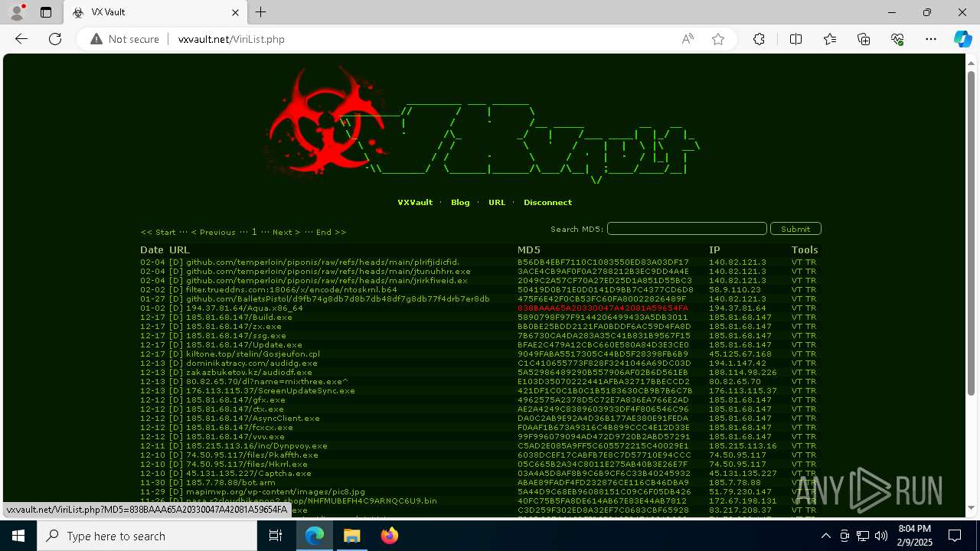The height and width of the screenshot is (551, 980).
Task: Open the tab actions menu icon
Action: (46, 12)
